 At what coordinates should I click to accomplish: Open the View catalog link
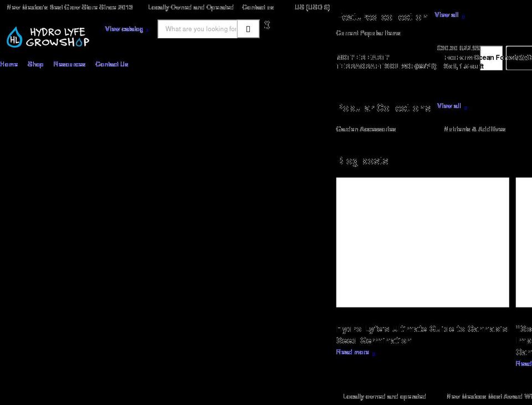126,29
